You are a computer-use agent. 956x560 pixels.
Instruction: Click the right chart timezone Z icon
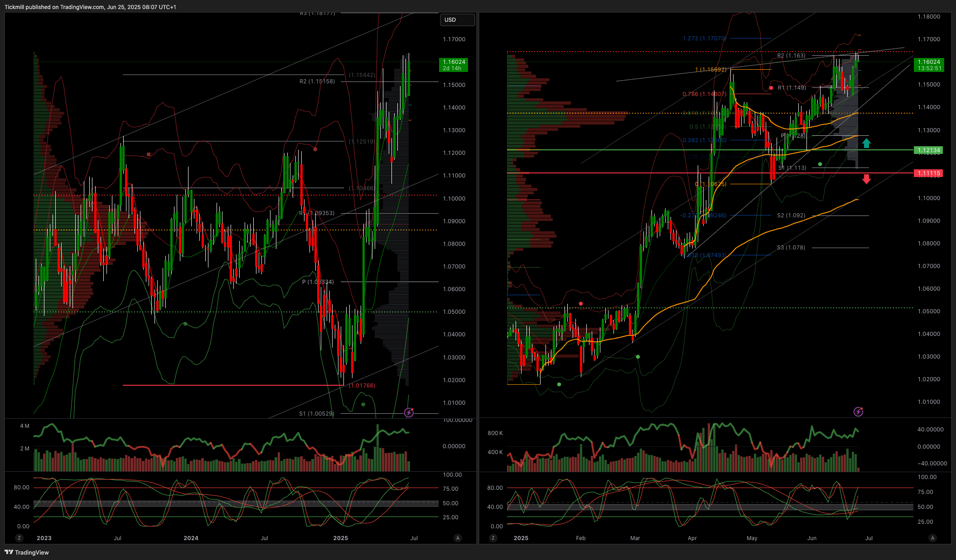[493, 538]
